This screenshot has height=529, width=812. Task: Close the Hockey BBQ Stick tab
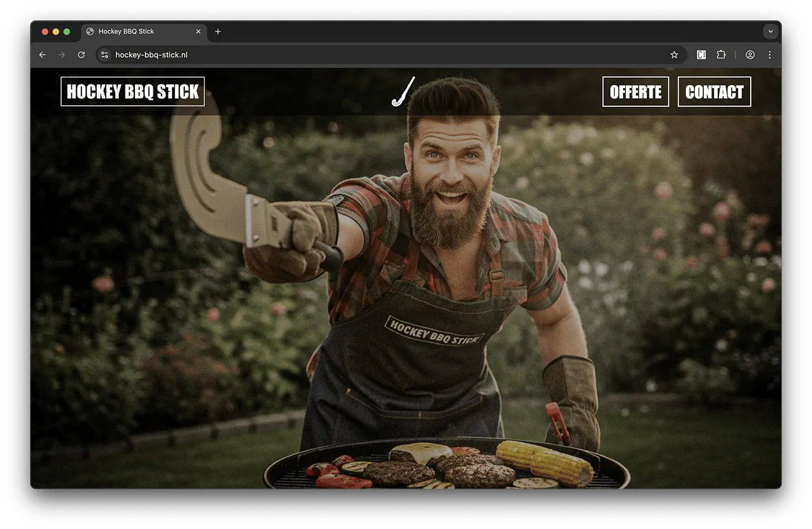(199, 32)
